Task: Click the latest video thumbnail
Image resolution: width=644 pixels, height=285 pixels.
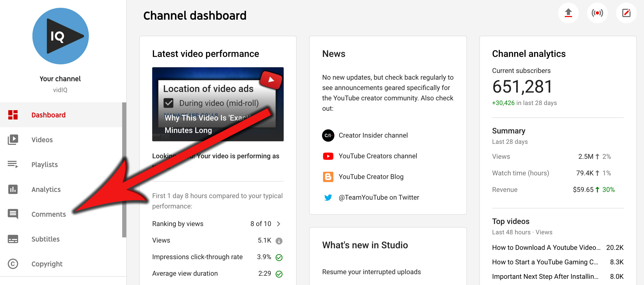Action: coord(218,104)
